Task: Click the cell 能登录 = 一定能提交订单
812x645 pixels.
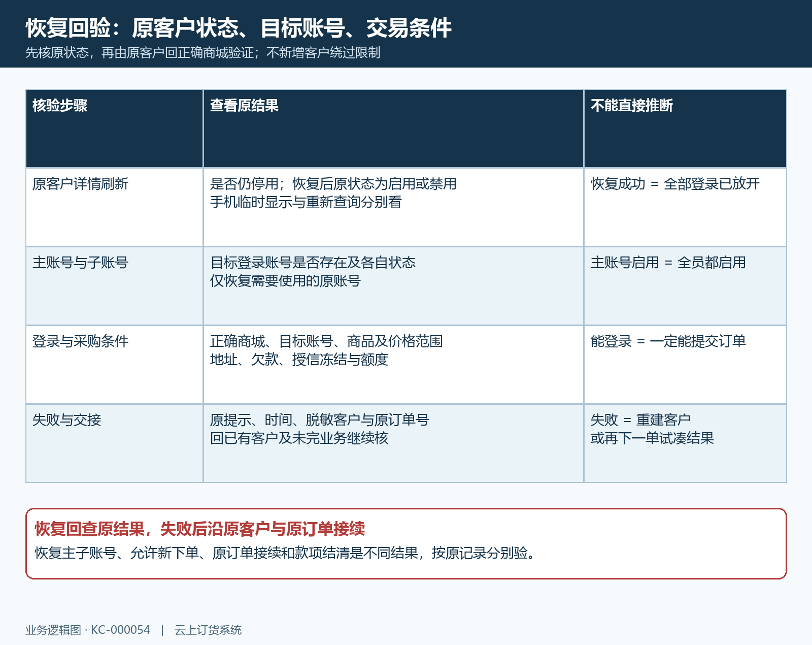Action: coord(668,341)
